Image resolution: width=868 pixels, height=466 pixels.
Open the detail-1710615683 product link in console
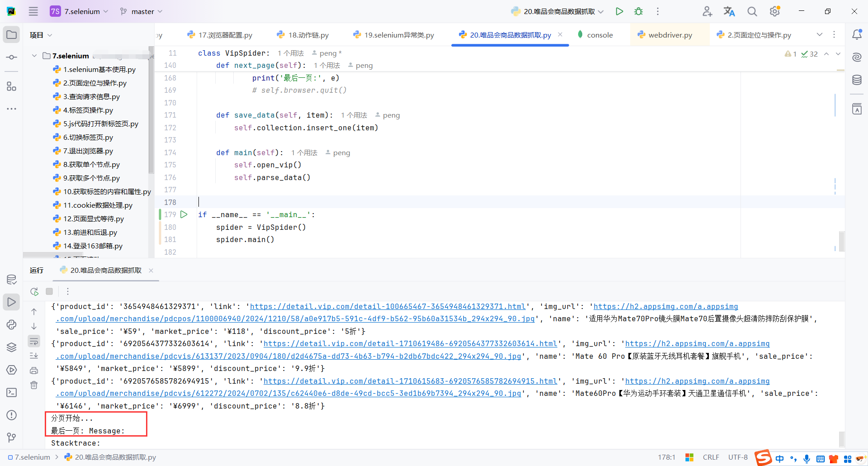click(x=410, y=381)
